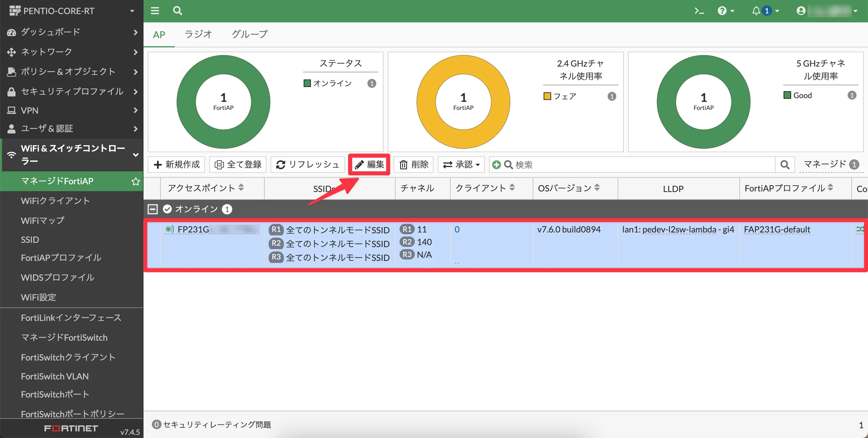Viewport: 868px width, 438px height.
Task: Expand the ネットワーク menu
Action: 72,52
